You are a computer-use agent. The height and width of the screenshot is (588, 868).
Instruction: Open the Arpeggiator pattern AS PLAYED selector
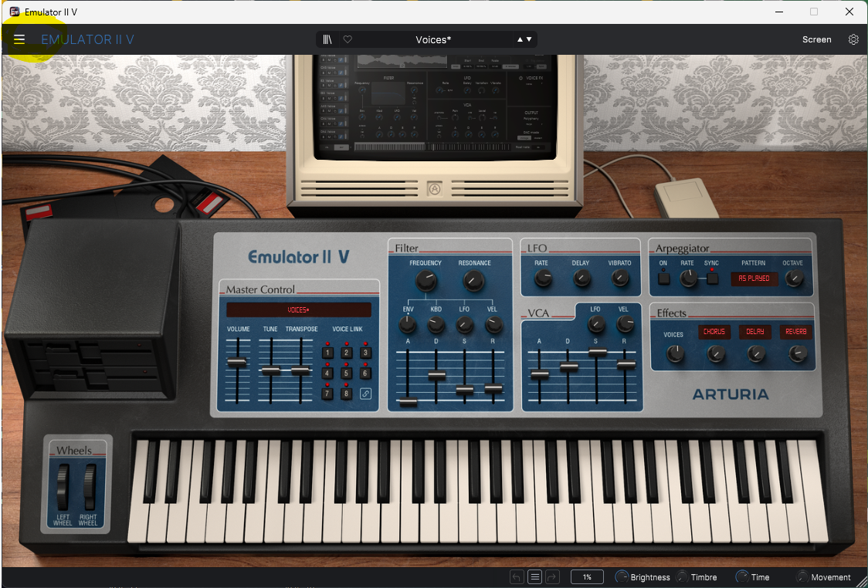(754, 279)
